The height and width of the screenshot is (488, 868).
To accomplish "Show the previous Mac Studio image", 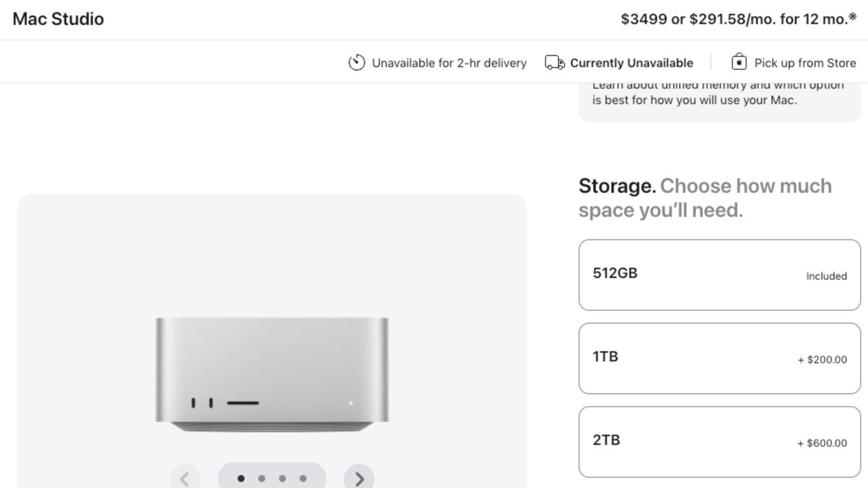I will coord(185,478).
